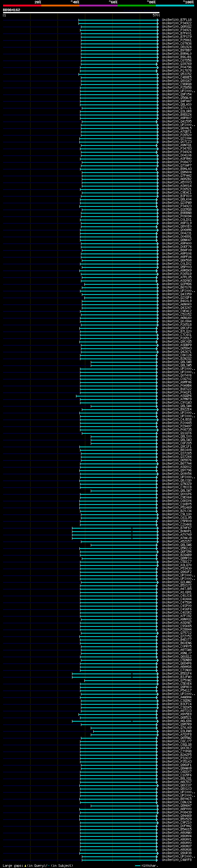Screen dimensions: 197x868
Task: Select hit UniRef100_P26518
Action: click(x=177, y=325)
